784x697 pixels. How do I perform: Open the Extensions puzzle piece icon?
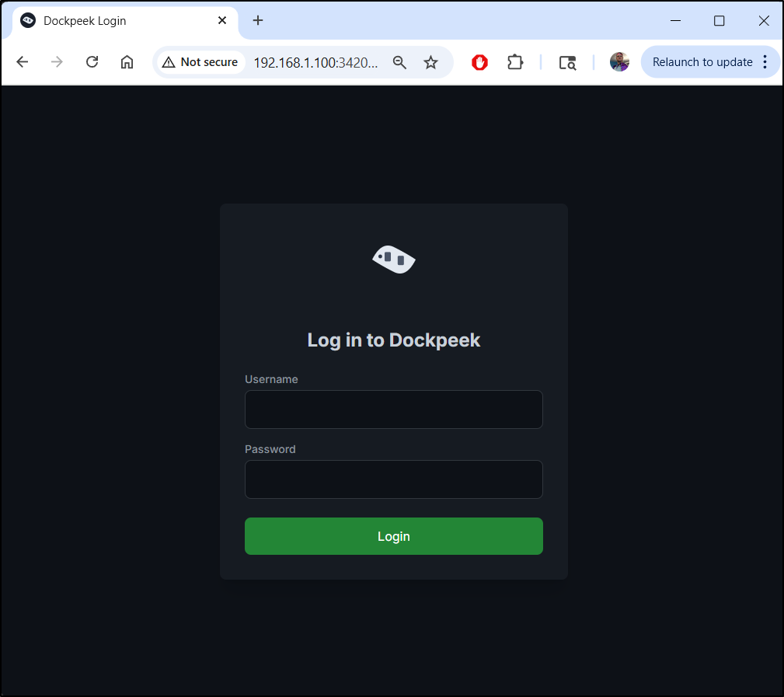(515, 62)
